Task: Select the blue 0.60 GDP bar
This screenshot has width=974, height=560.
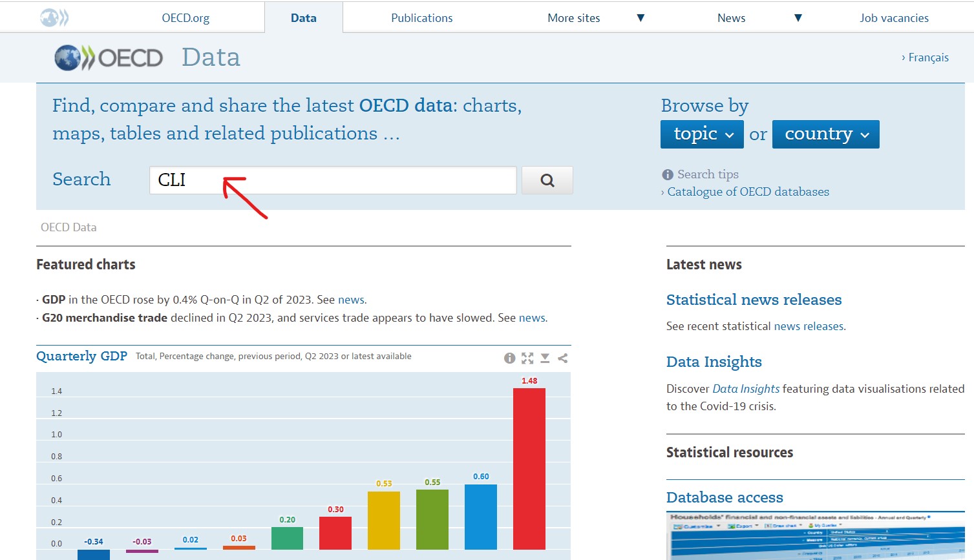Action: (x=481, y=517)
